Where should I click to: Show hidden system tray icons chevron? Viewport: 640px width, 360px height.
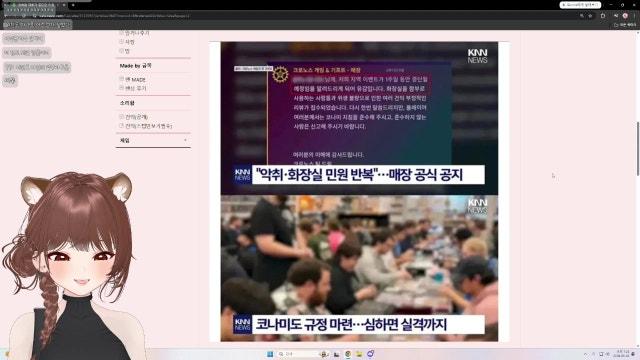coord(585,354)
